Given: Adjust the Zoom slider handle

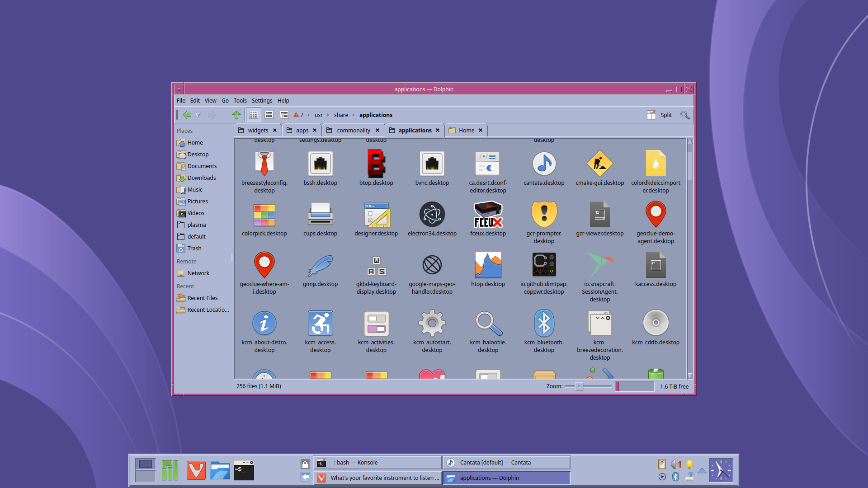Looking at the screenshot, I should tap(579, 386).
